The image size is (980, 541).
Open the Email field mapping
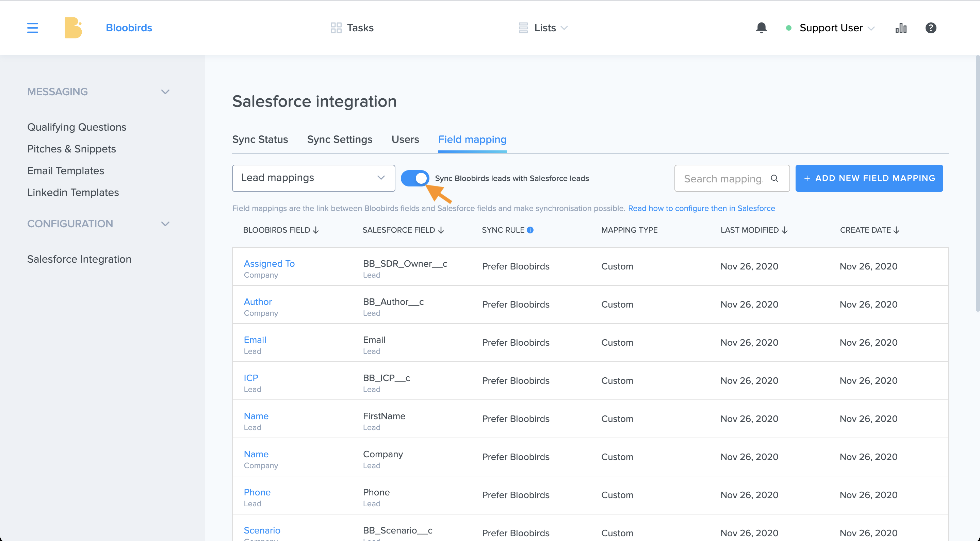click(255, 340)
